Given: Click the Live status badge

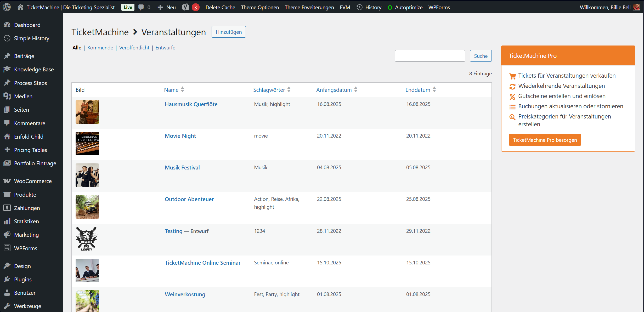Looking at the screenshot, I should (x=128, y=7).
